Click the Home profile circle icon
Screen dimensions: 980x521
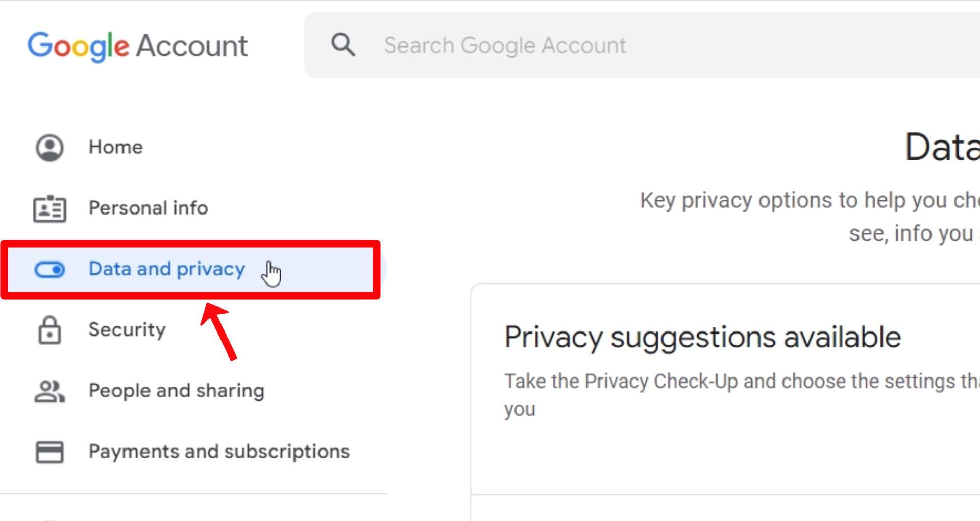[50, 148]
